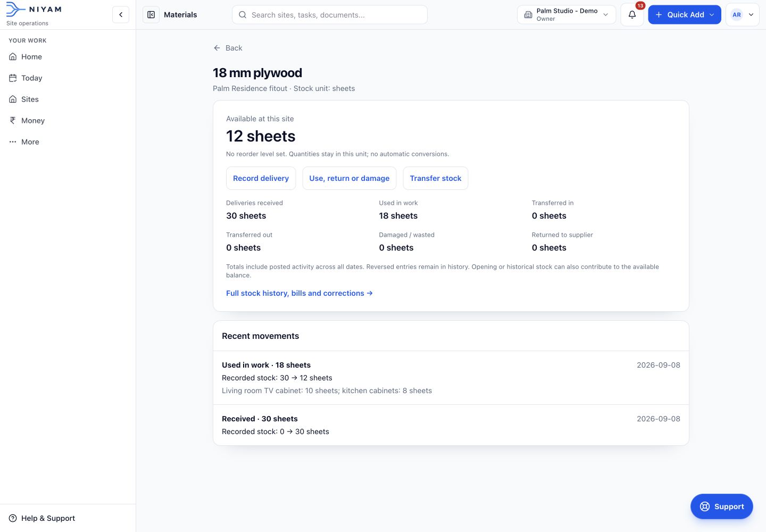This screenshot has height=532, width=766.
Task: Click the Back link
Action: point(228,48)
